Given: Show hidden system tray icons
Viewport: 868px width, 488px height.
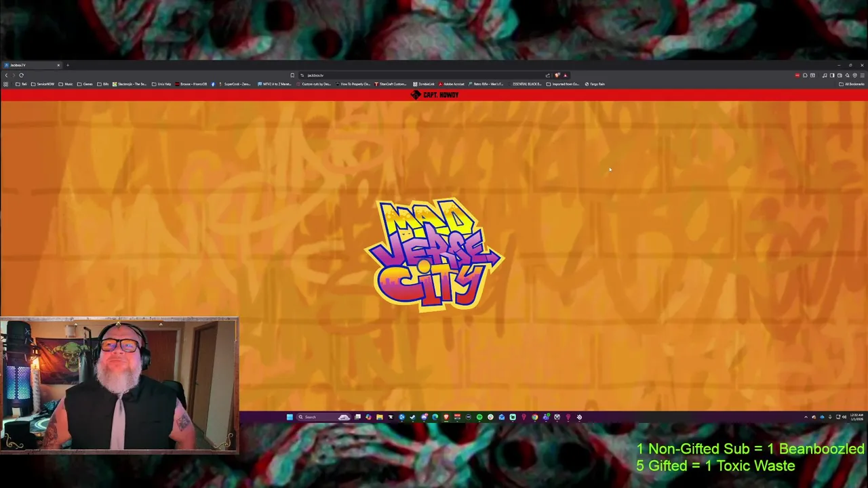Looking at the screenshot, I should point(806,417).
